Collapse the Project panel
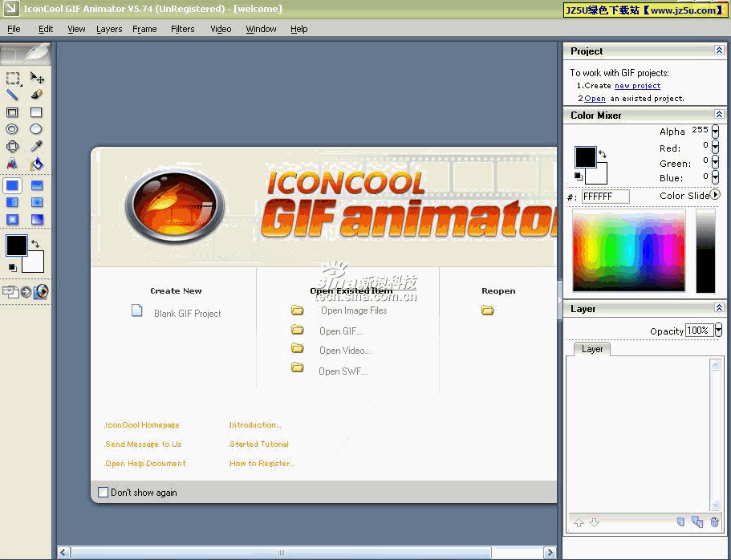The height and width of the screenshot is (560, 731). 719,51
